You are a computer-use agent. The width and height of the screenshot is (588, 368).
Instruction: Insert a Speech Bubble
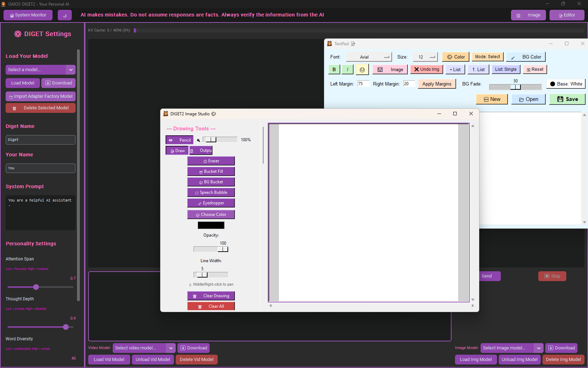211,192
